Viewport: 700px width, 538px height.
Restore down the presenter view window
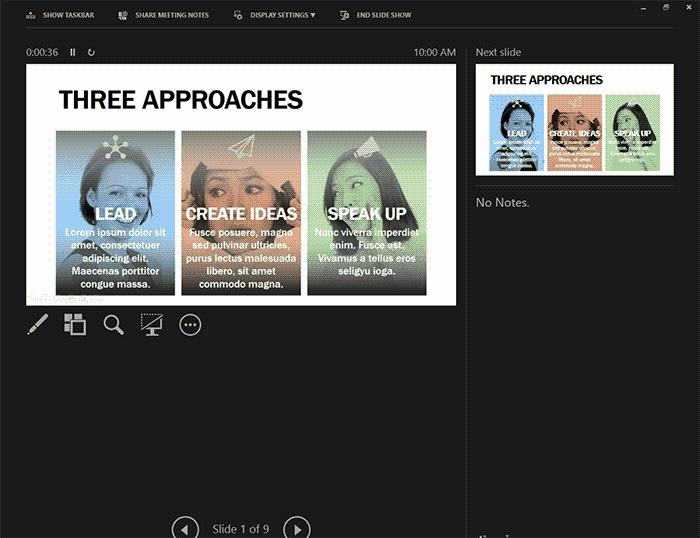tap(667, 7)
